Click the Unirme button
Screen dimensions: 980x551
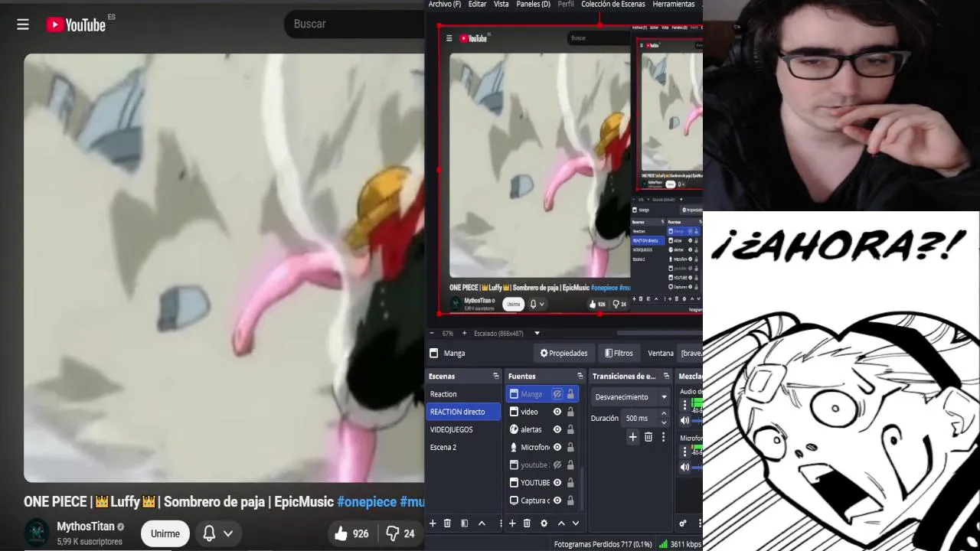click(x=165, y=533)
